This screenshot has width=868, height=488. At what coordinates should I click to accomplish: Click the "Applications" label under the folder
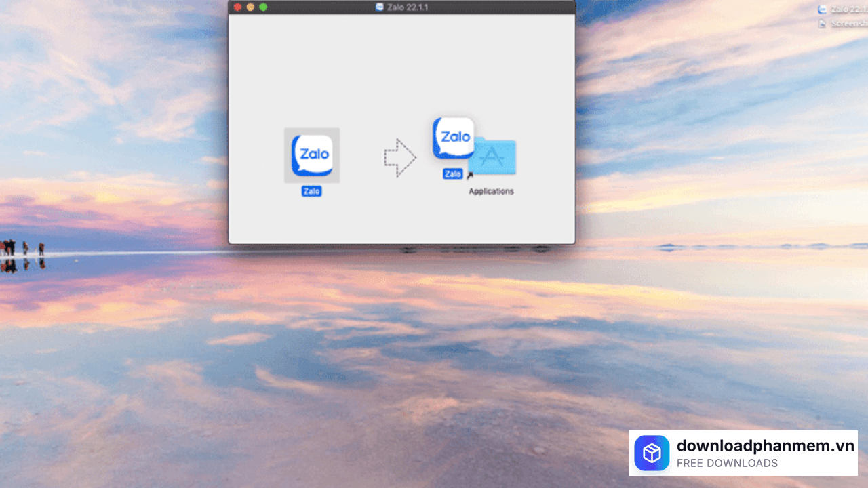pos(491,191)
